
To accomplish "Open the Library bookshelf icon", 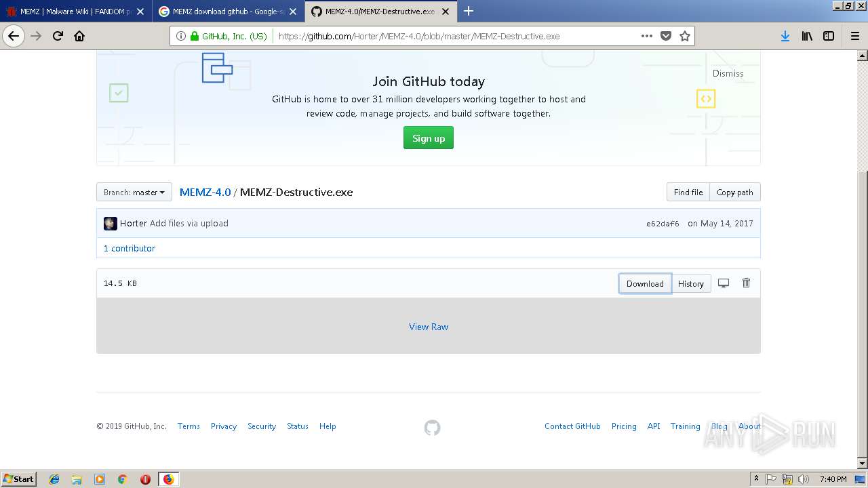I will tap(807, 36).
